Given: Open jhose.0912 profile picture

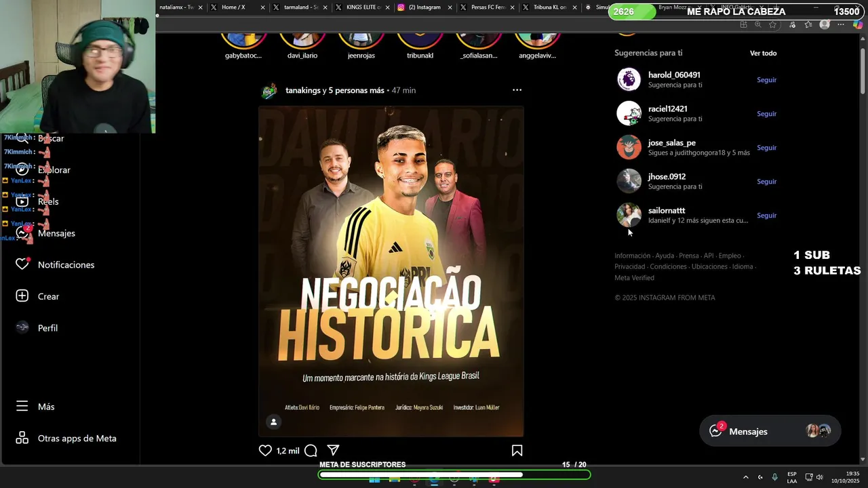Looking at the screenshot, I should (x=629, y=181).
